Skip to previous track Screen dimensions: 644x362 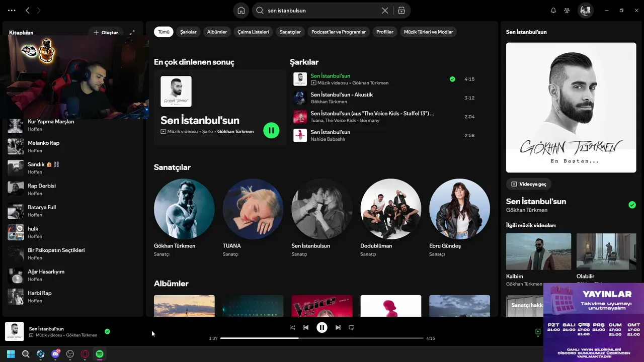click(x=306, y=327)
